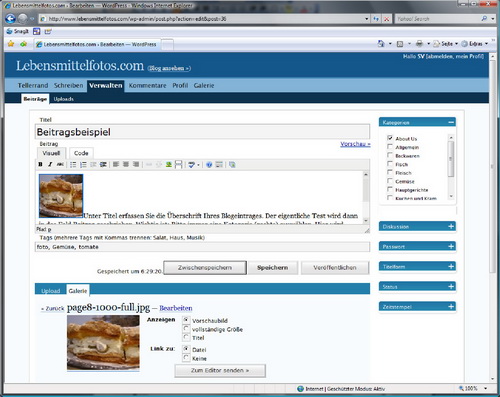Uncheck the About Us category
Screen dimensions: 500x397
390,138
